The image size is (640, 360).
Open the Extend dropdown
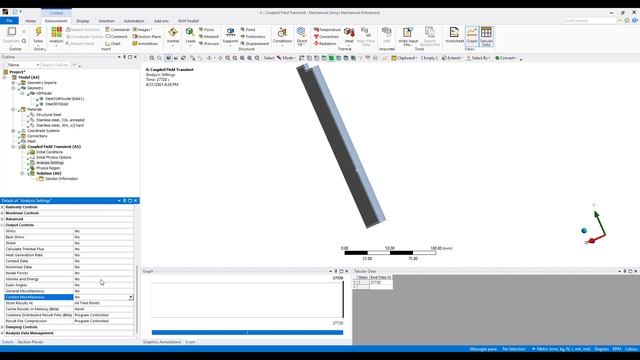[452, 58]
